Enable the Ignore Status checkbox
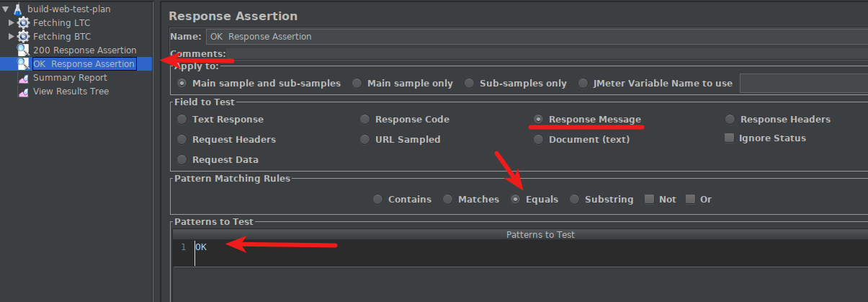The height and width of the screenshot is (302, 868). click(x=729, y=138)
